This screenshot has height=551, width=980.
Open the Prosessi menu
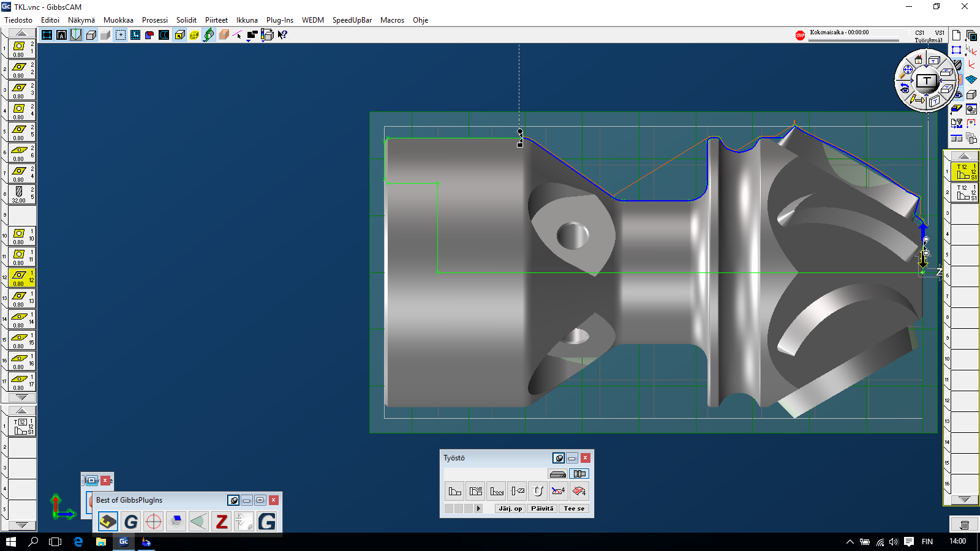click(x=155, y=20)
